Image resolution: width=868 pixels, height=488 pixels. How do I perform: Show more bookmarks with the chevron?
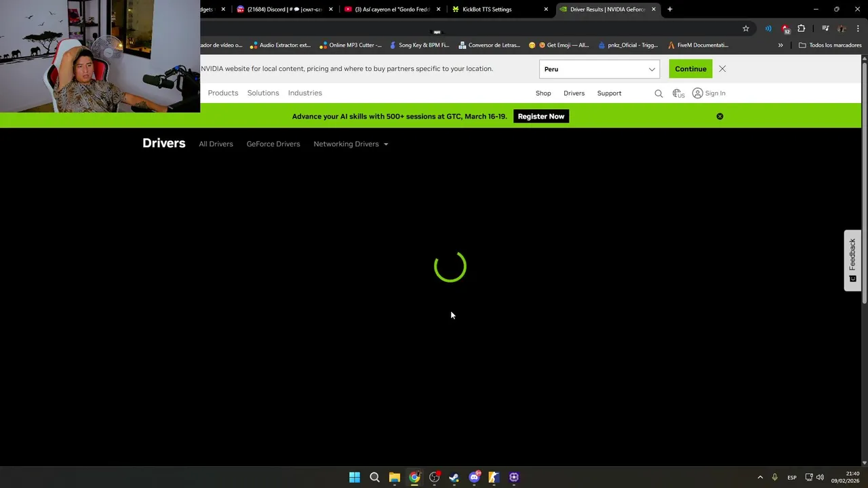coord(781,45)
